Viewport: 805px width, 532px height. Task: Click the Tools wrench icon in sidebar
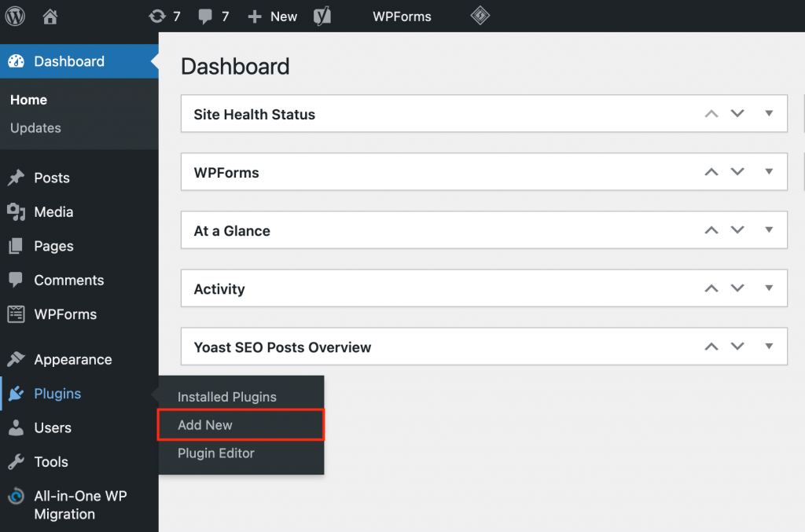click(16, 462)
